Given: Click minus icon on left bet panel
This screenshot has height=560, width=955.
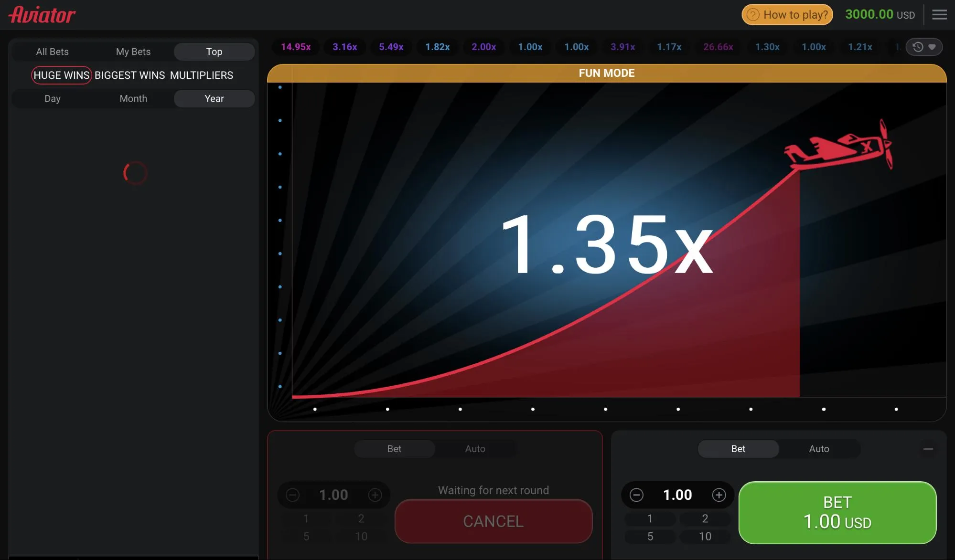Looking at the screenshot, I should click(292, 495).
